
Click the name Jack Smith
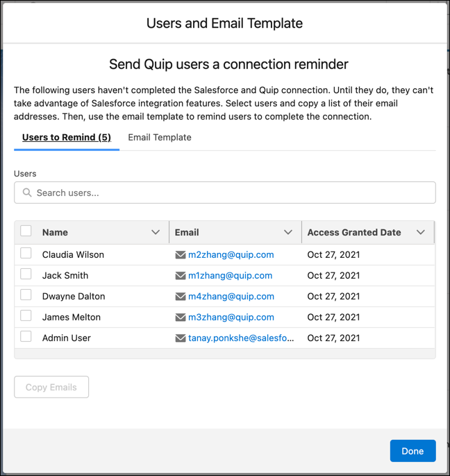65,276
